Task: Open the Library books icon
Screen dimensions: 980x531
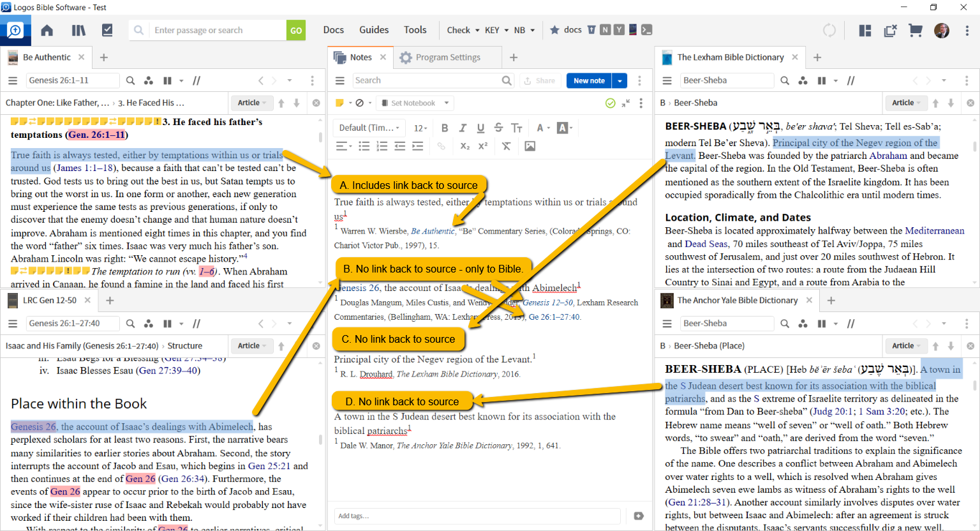Action: [78, 30]
